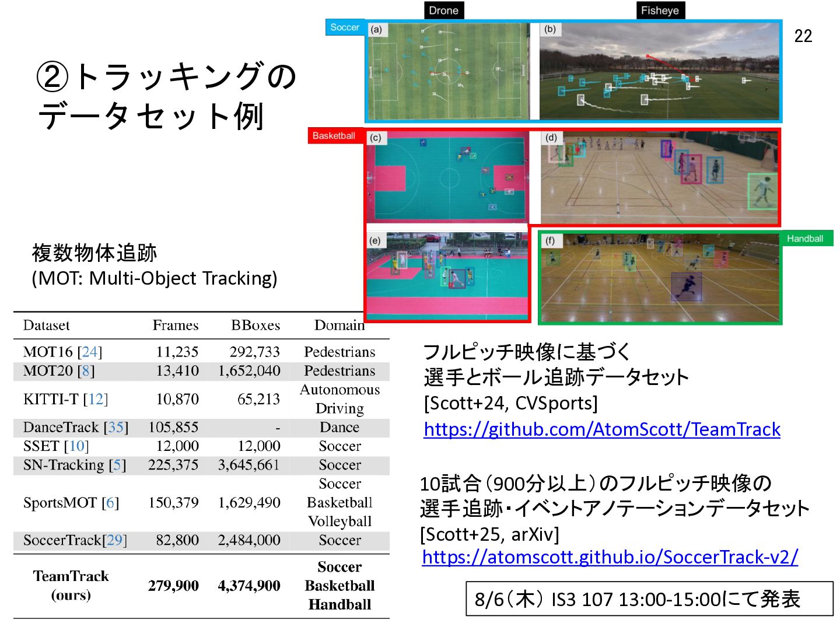Click the text "フルピッチ映像に基づく"
Screen dimensions: 840x630
(x=527, y=352)
